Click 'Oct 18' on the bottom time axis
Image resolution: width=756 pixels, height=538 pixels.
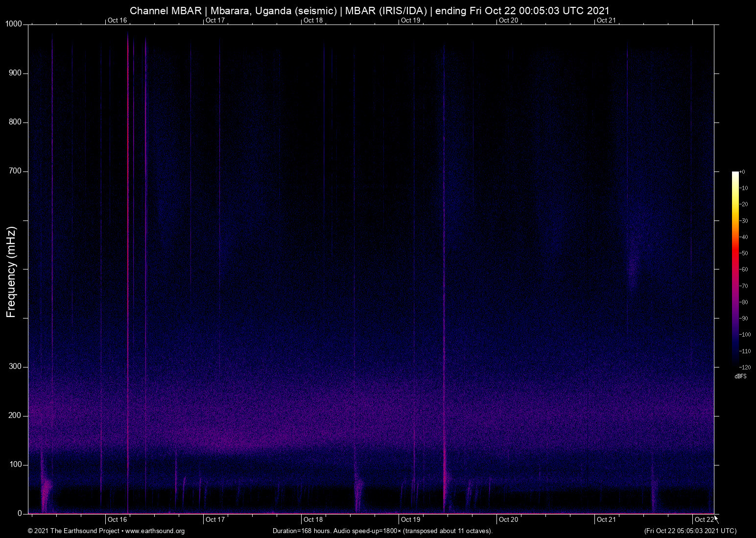tap(313, 519)
